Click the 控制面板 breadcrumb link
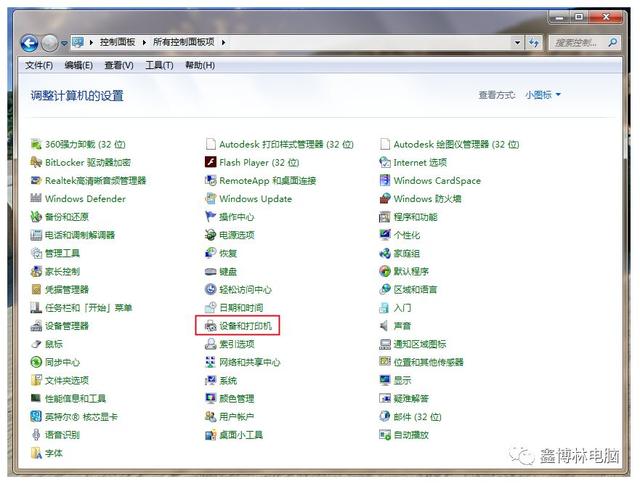The image size is (640, 484). tap(118, 42)
